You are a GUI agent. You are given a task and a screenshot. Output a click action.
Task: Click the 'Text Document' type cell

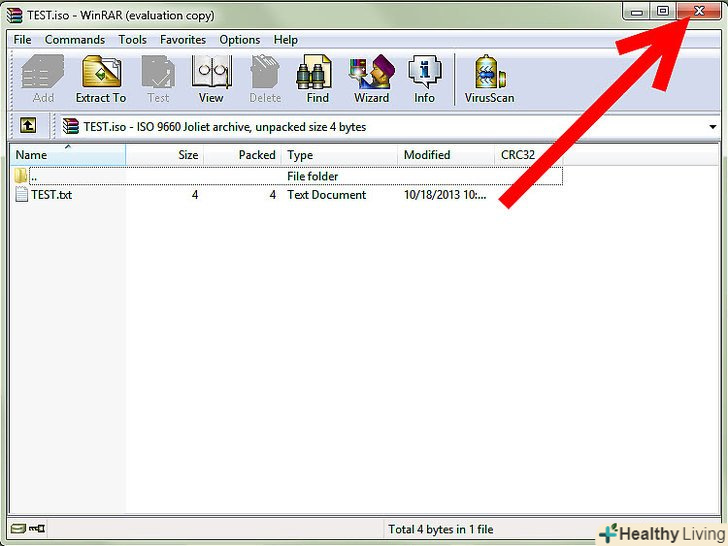[326, 195]
